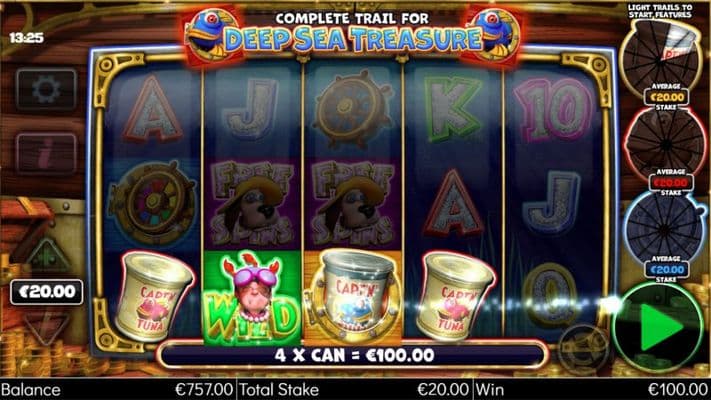
Task: Click the porthole Tuna can on reel three
Action: click(x=353, y=297)
